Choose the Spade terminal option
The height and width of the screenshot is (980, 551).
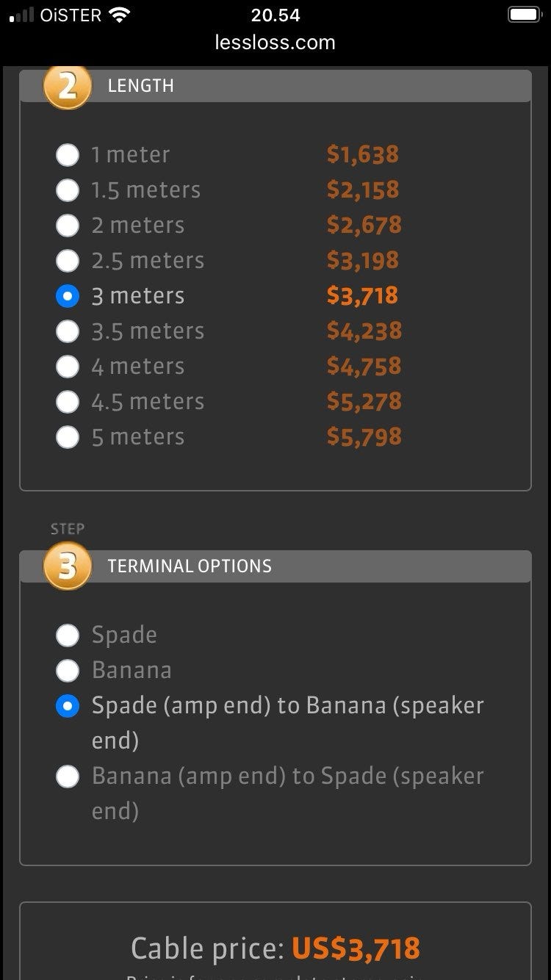point(68,635)
